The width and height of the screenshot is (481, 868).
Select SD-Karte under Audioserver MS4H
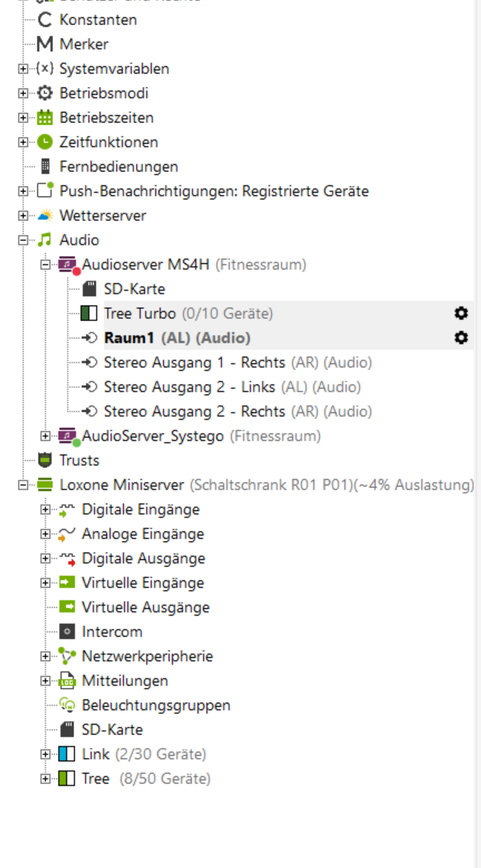pos(134,289)
